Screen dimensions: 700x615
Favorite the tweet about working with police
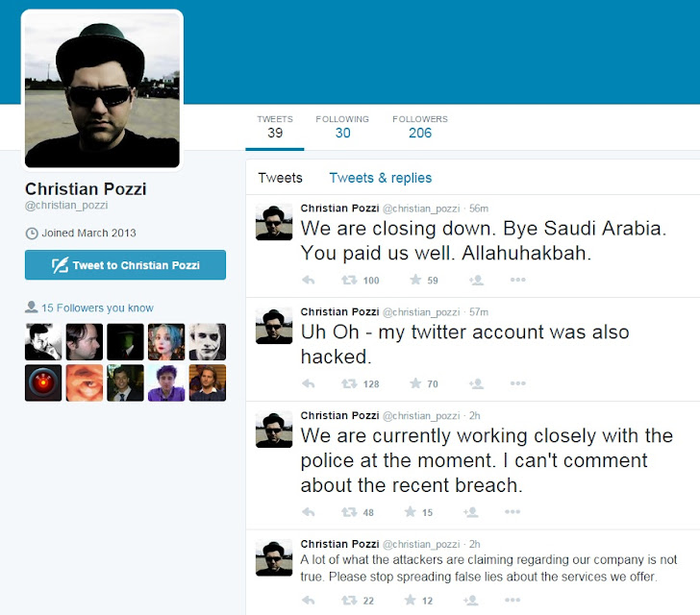[x=410, y=512]
